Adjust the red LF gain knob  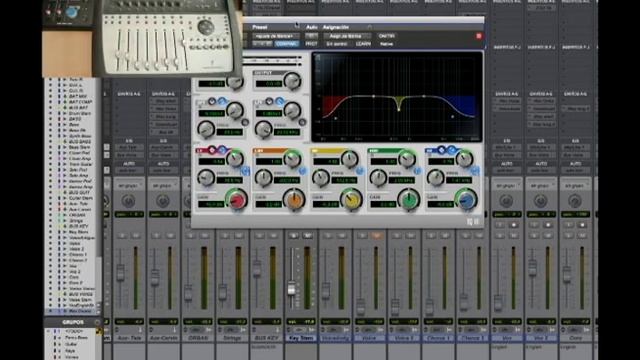point(237,200)
